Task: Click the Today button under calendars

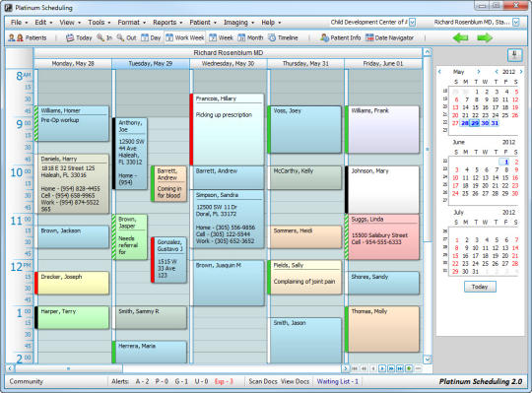Action: click(x=480, y=287)
